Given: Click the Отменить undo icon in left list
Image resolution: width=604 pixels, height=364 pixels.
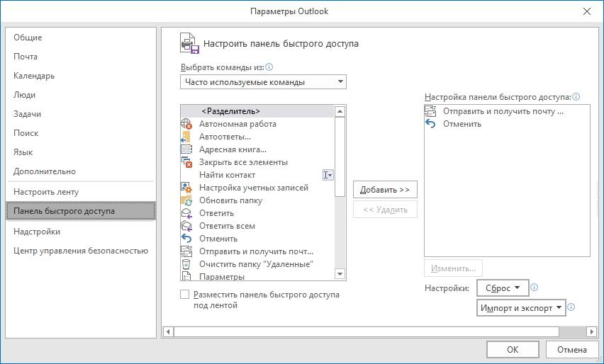Looking at the screenshot, I should tap(186, 238).
